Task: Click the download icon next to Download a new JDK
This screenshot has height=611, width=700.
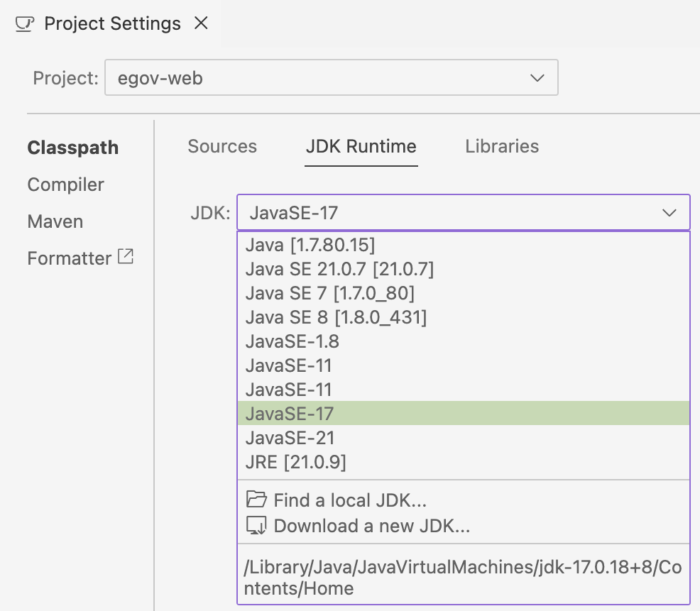Action: 256,526
